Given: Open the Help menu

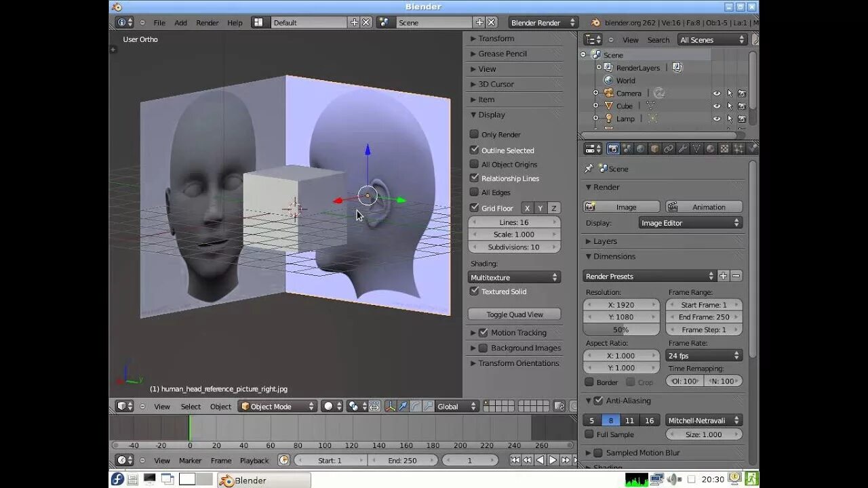Looking at the screenshot, I should tap(235, 22).
